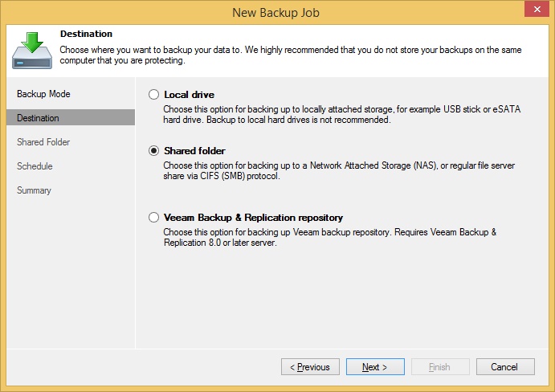Click the Local drive description text

[341, 114]
